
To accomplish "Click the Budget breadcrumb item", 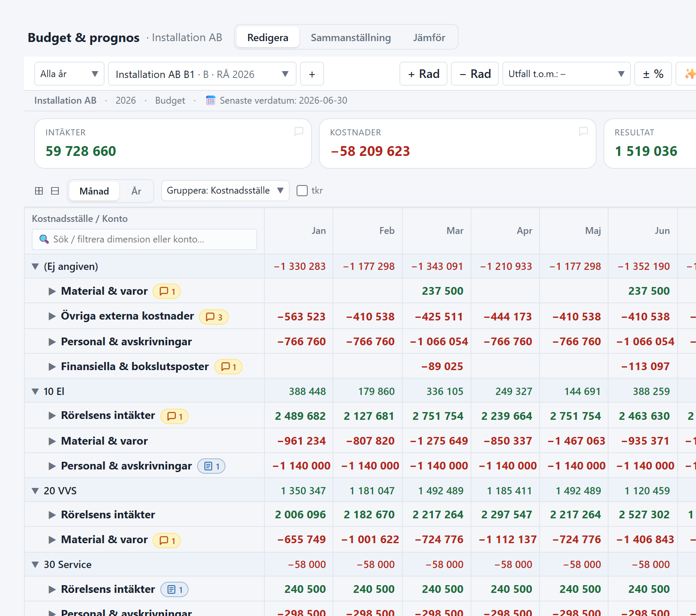I will coord(170,100).
